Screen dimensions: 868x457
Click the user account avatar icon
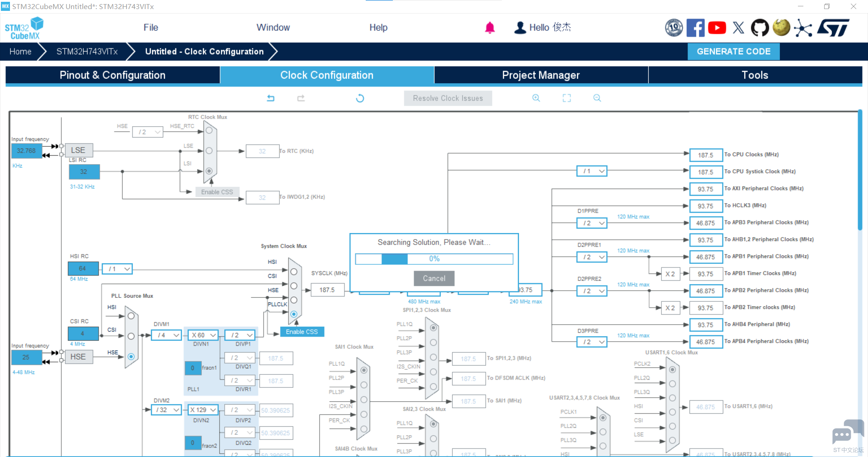click(520, 28)
